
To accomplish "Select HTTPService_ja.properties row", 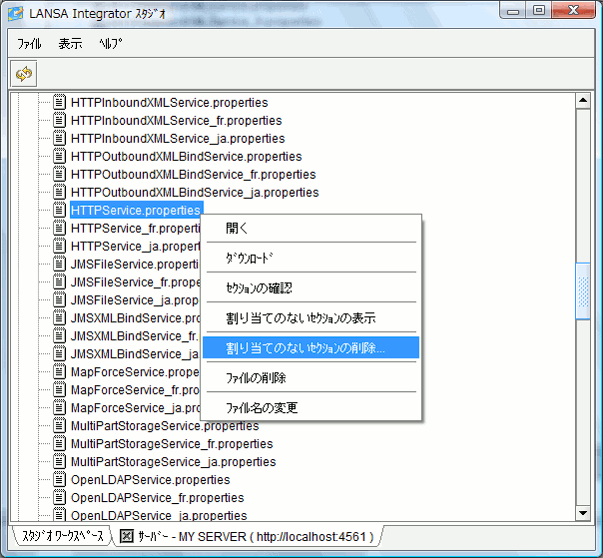I will (135, 246).
